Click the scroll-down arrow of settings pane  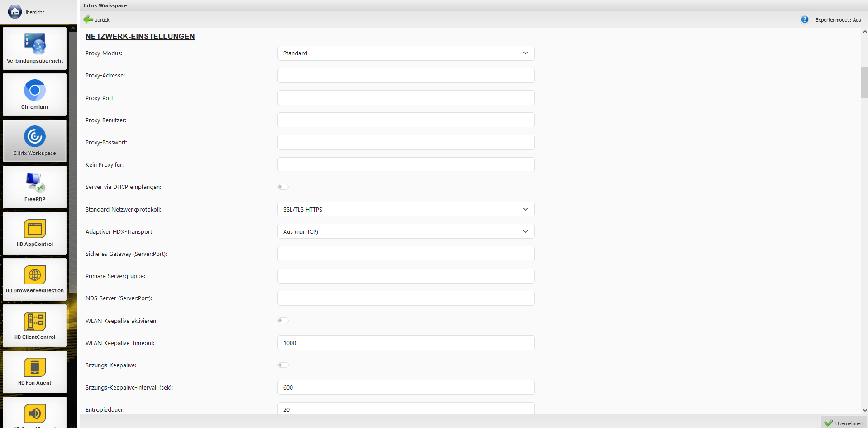point(864,410)
